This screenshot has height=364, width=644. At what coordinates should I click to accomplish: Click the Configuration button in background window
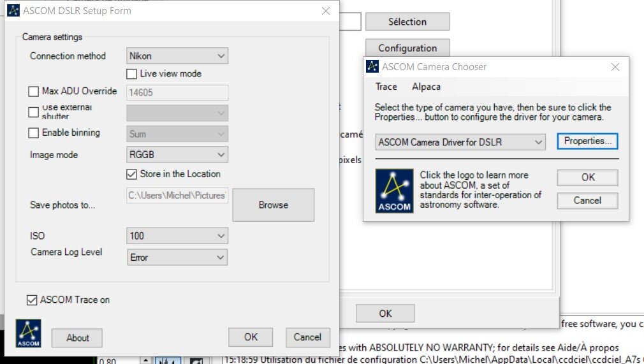pyautogui.click(x=407, y=48)
